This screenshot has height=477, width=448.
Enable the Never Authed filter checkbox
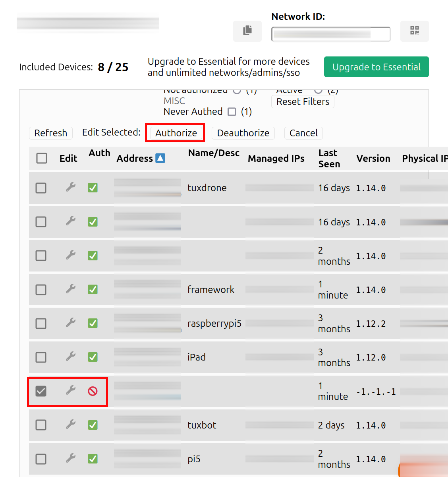(x=232, y=112)
